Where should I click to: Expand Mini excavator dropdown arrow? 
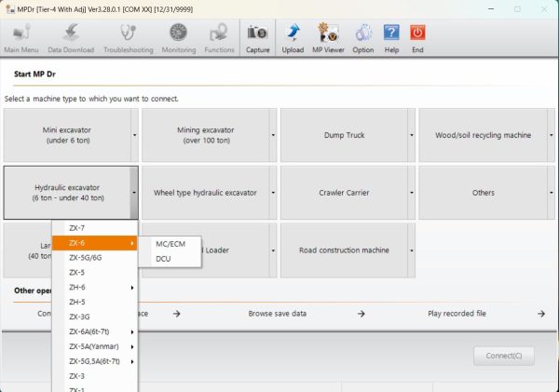pos(134,135)
